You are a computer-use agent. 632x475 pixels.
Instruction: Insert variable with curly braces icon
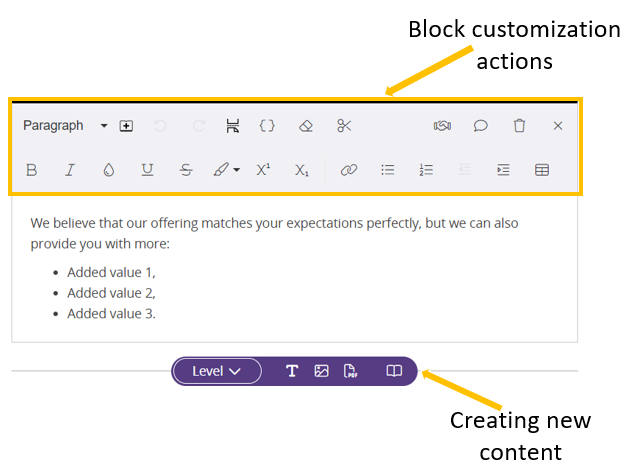click(x=267, y=126)
